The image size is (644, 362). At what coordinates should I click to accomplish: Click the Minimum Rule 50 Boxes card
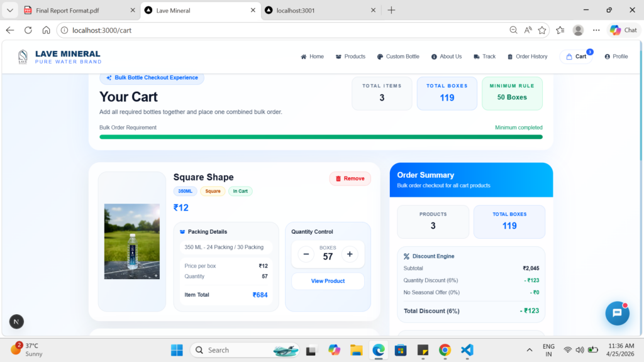pyautogui.click(x=512, y=93)
